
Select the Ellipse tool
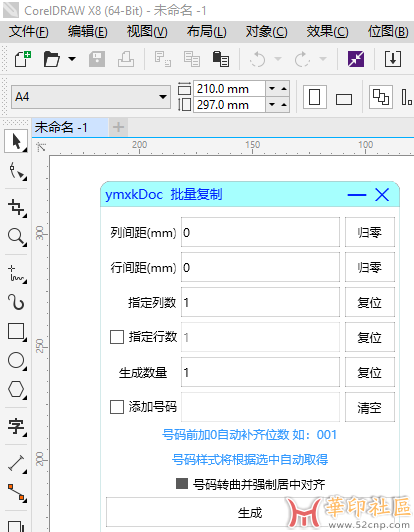coord(17,361)
